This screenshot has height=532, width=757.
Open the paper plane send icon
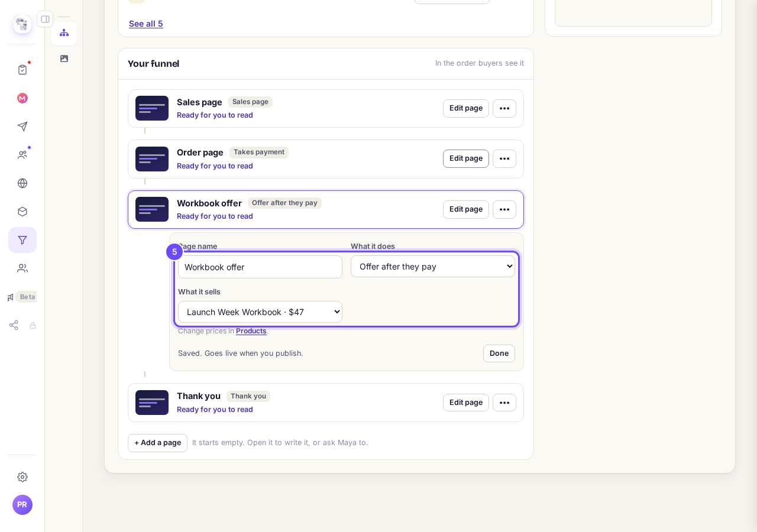22,126
